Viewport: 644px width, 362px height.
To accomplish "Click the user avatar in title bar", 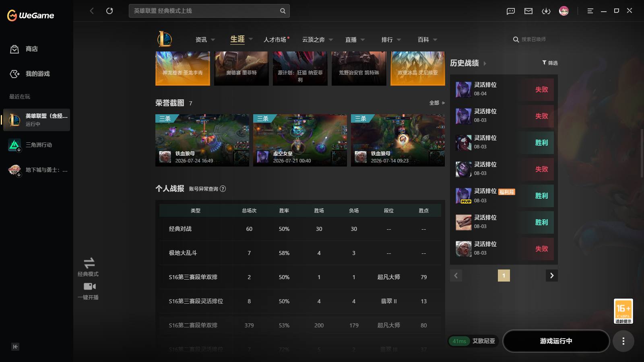I will tap(564, 11).
